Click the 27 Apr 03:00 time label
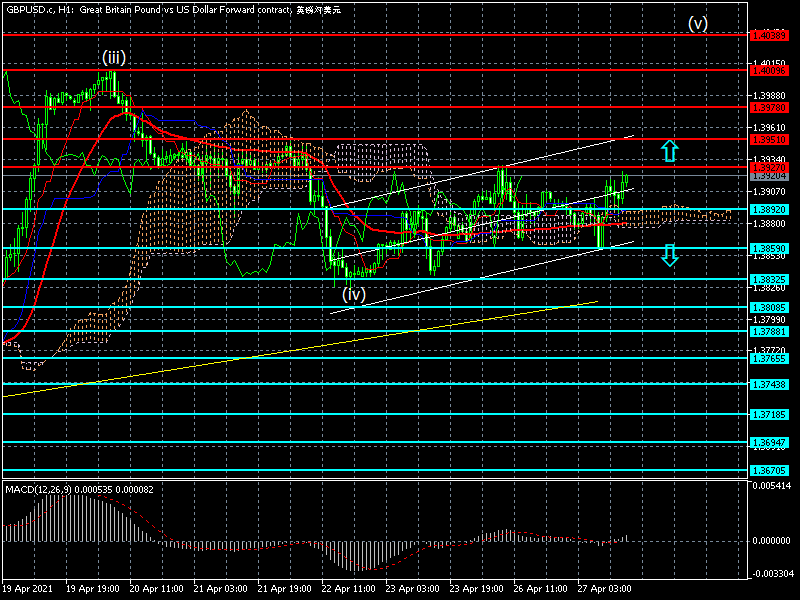800x600 pixels. pos(604,589)
